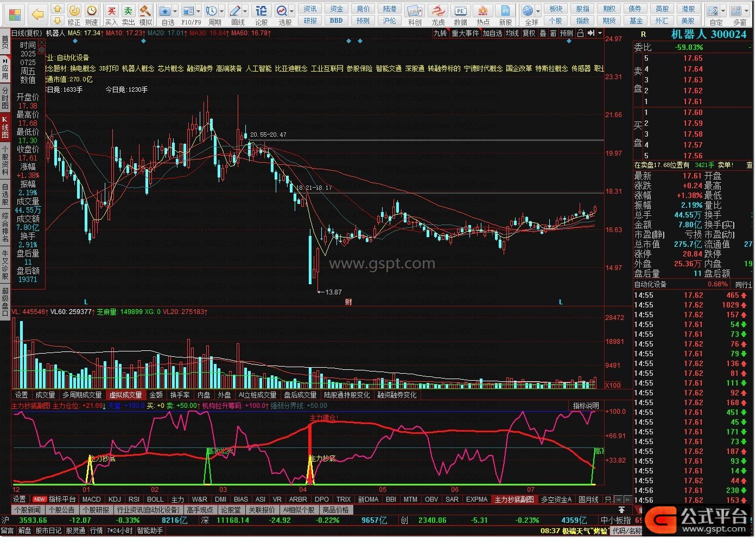Image resolution: width=756 pixels, height=538 pixels.
Task: Open the 多窗 multi-window icon
Action: [x=738, y=15]
